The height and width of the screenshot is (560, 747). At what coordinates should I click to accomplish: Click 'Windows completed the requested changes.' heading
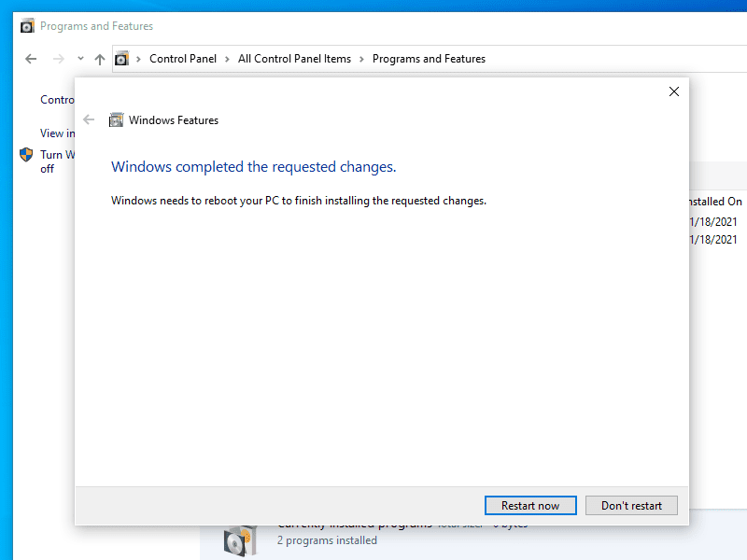[x=253, y=167]
